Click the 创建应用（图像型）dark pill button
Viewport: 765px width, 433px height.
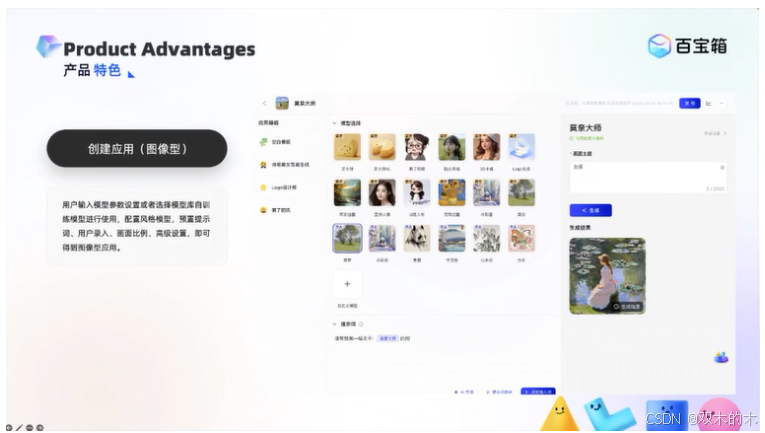137,149
